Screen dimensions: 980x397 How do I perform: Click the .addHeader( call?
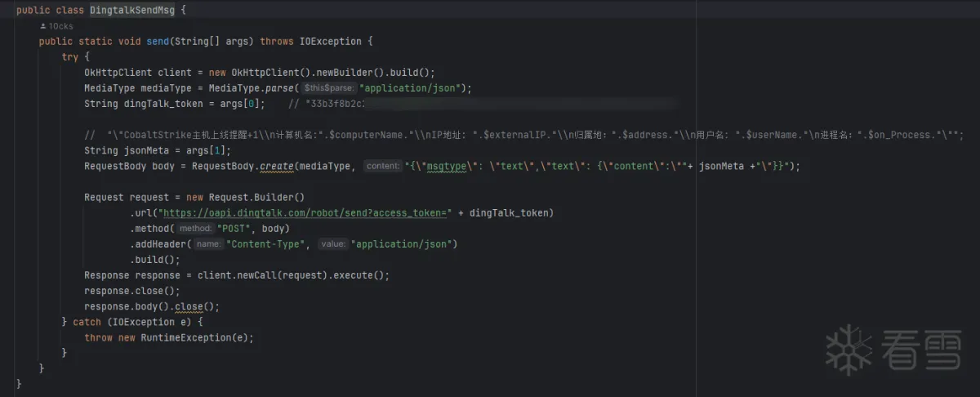pos(160,243)
